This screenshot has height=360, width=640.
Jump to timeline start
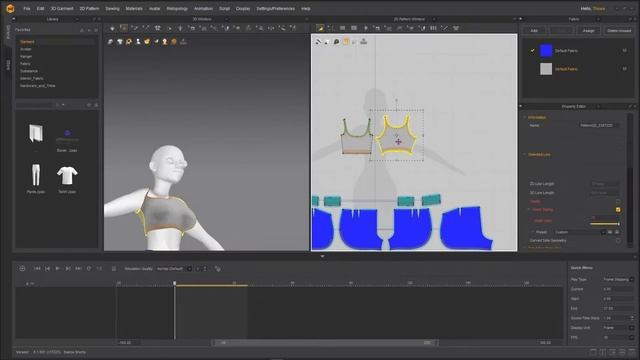click(x=37, y=269)
